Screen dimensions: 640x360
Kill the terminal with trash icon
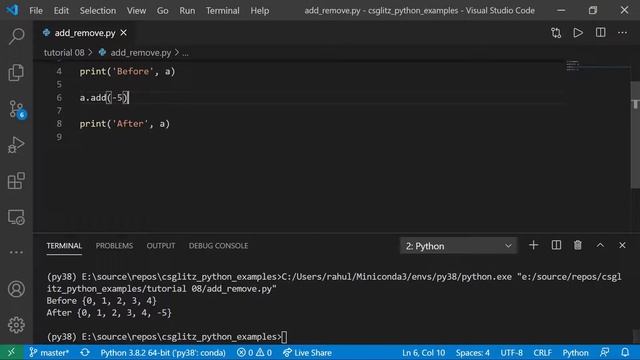[578, 245]
